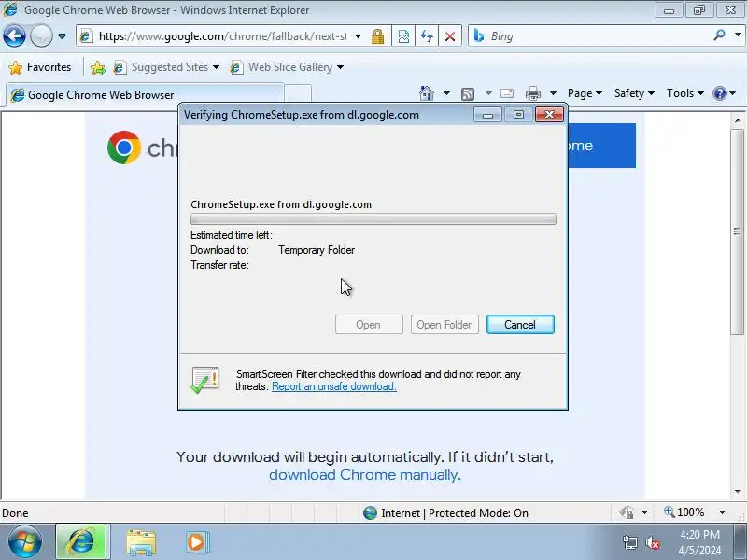
Task: Select the Google Chrome Web Browser tab
Action: point(145,95)
